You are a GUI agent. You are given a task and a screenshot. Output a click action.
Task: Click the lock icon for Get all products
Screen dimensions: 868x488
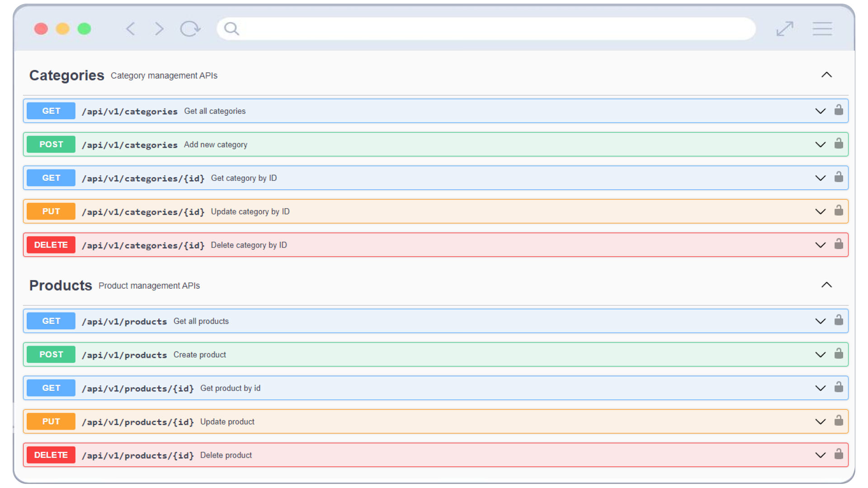click(x=839, y=320)
